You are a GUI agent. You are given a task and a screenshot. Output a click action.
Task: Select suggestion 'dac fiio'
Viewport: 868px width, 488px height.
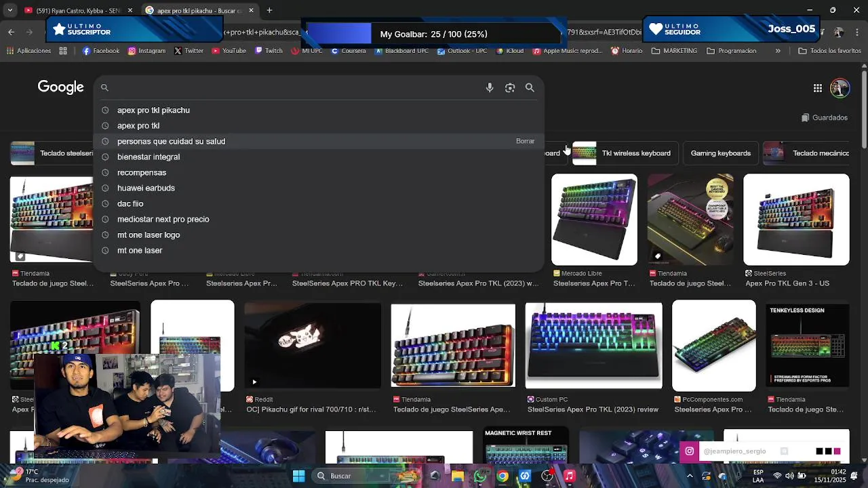319,203
